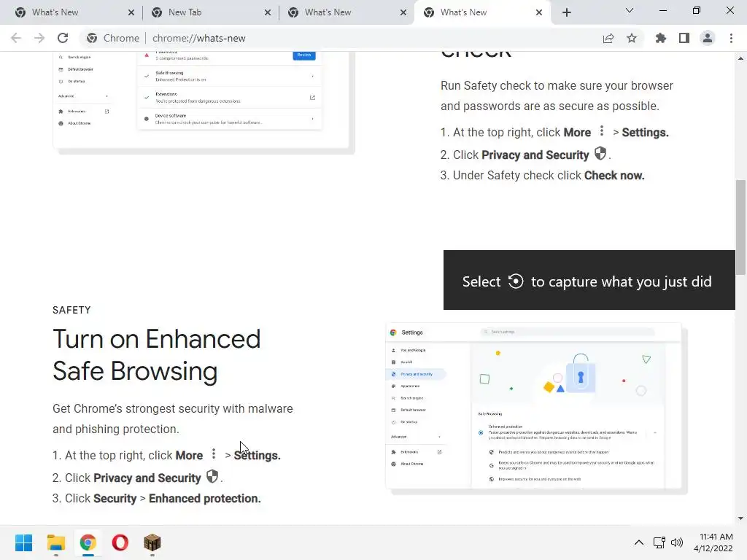The height and width of the screenshot is (560, 747).
Task: Open volume tray icon
Action: click(676, 542)
